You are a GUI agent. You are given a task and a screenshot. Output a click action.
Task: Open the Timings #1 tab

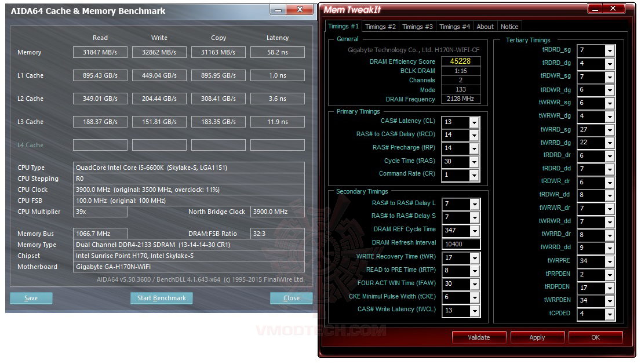343,26
